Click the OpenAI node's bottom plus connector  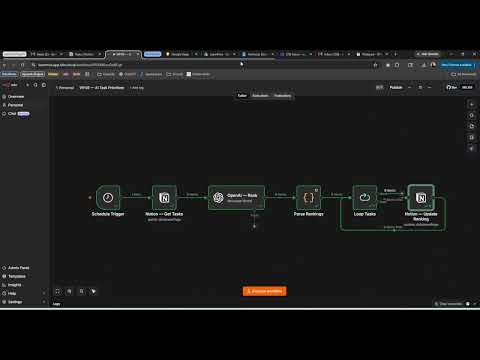tap(254, 226)
